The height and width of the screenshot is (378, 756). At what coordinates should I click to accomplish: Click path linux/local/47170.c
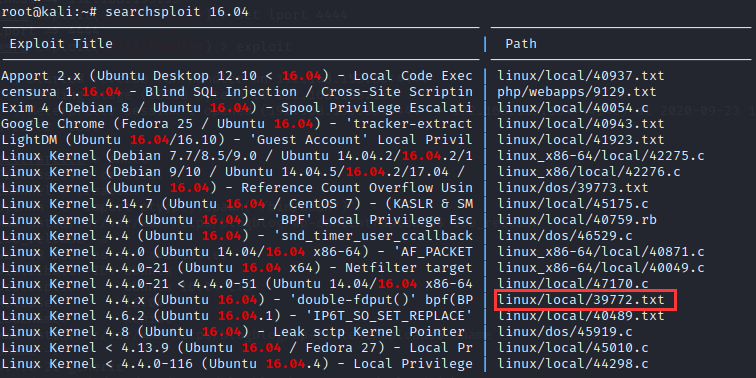573,284
